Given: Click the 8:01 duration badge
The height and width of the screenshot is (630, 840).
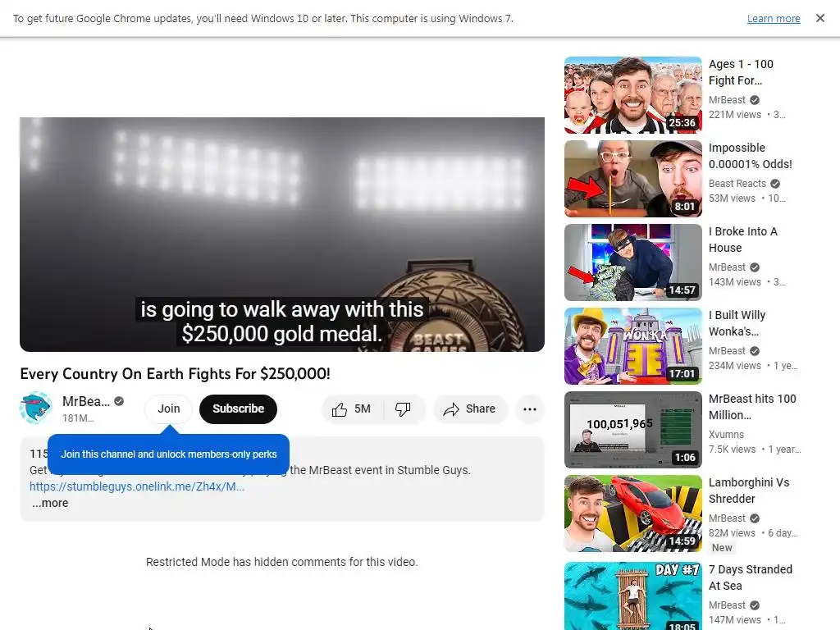Looking at the screenshot, I should 685,206.
